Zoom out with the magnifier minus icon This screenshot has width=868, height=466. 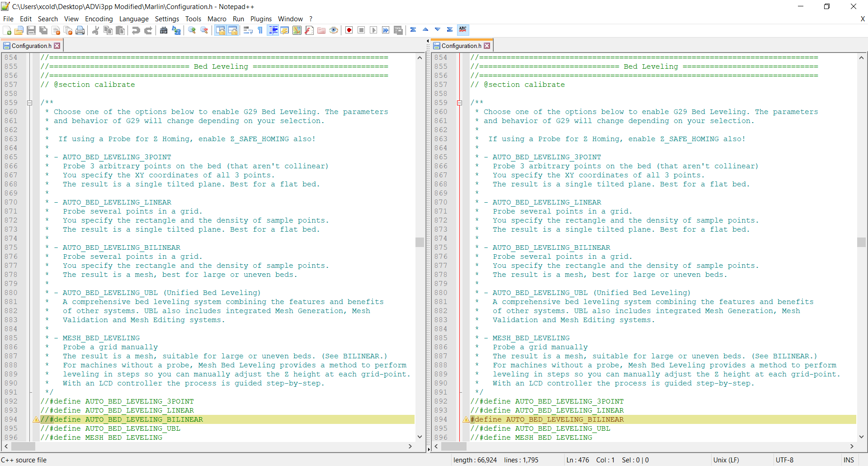(204, 30)
